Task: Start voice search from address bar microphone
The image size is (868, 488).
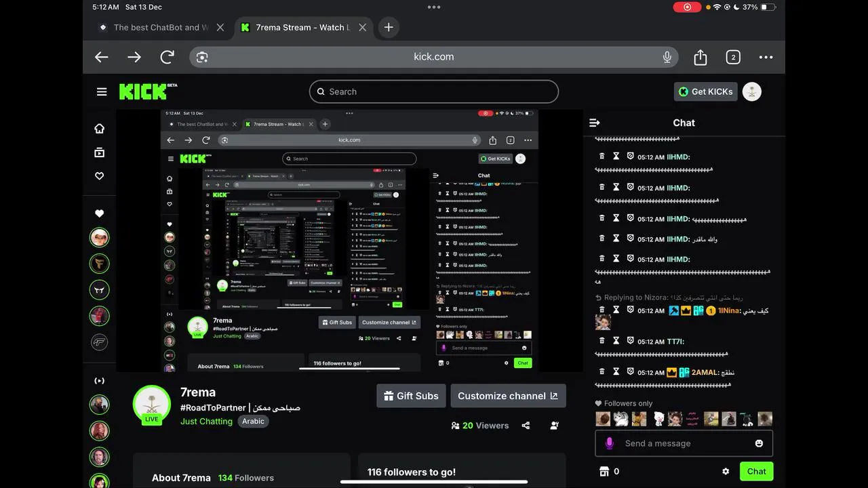Action: pos(667,57)
